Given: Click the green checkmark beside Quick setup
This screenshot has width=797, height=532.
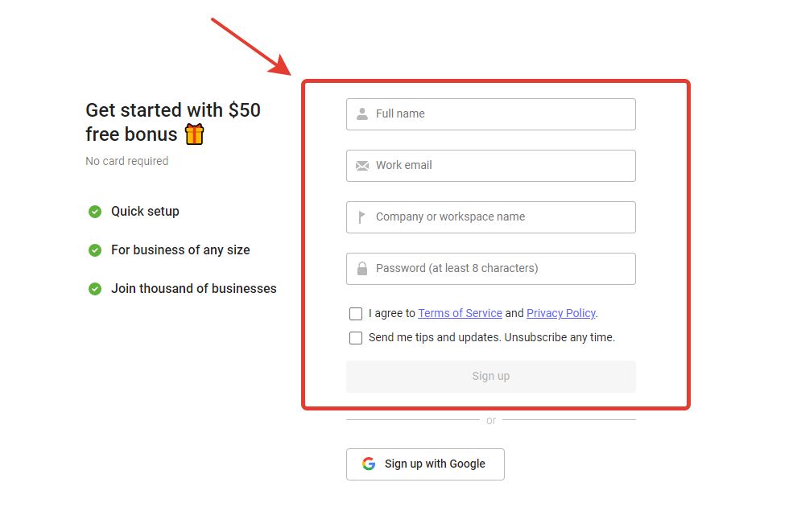Looking at the screenshot, I should coord(95,212).
